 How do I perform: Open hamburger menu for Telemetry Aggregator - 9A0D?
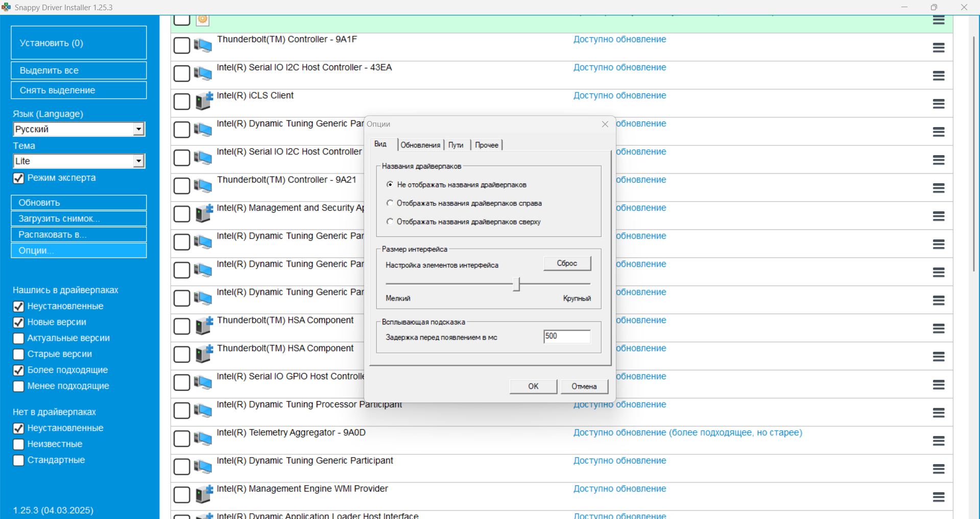(x=939, y=441)
